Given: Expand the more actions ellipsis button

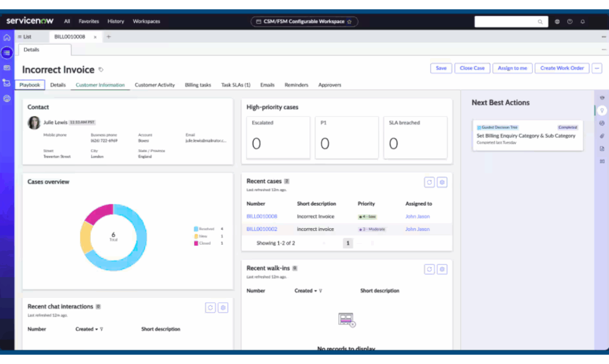Looking at the screenshot, I should 597,68.
